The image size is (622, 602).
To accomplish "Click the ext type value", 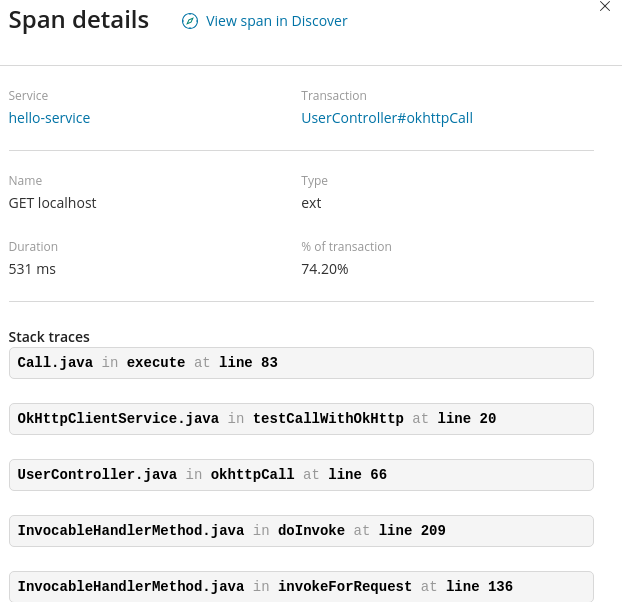I will point(311,203).
